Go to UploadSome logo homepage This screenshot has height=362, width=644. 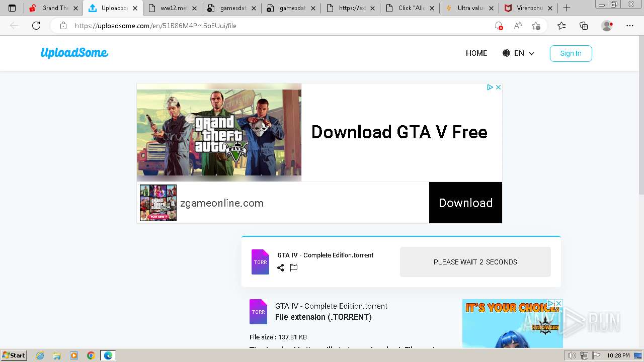[x=74, y=53]
